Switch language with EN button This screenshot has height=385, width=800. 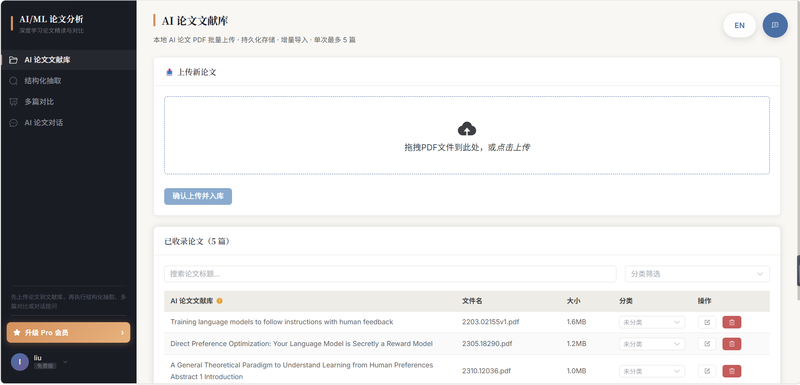pos(739,25)
